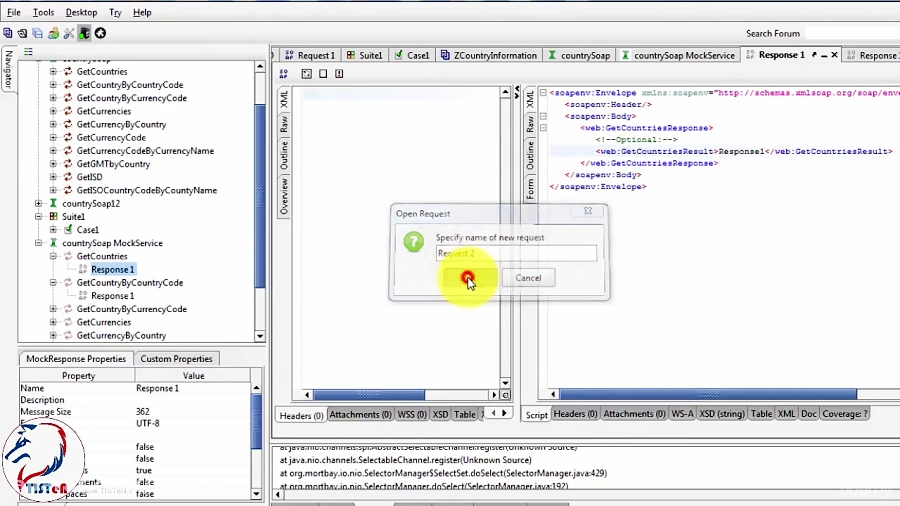
Task: Click the navigator tree vertical scrollbar down arrow
Action: [x=260, y=336]
